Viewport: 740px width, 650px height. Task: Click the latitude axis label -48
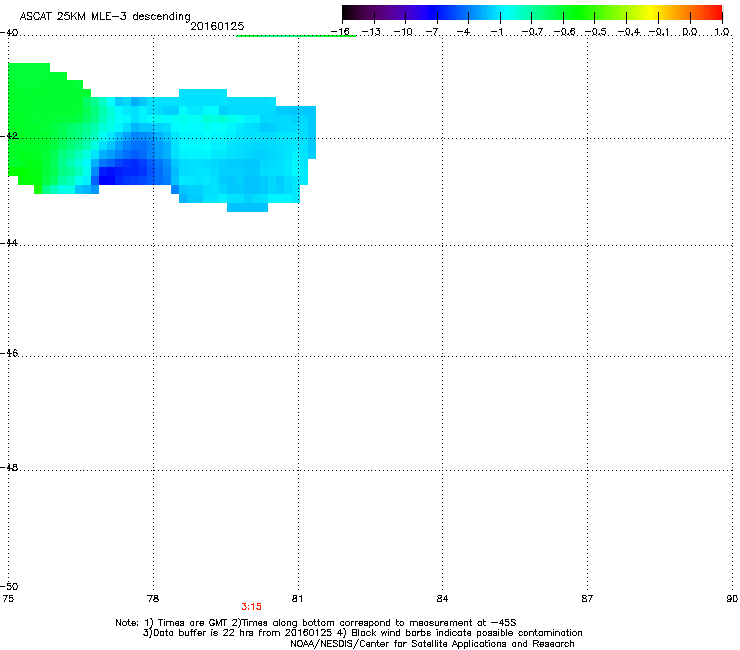pos(9,467)
